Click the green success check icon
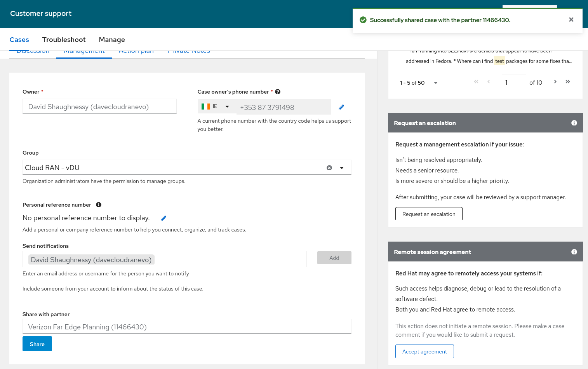Image resolution: width=588 pixels, height=369 pixels. point(363,20)
